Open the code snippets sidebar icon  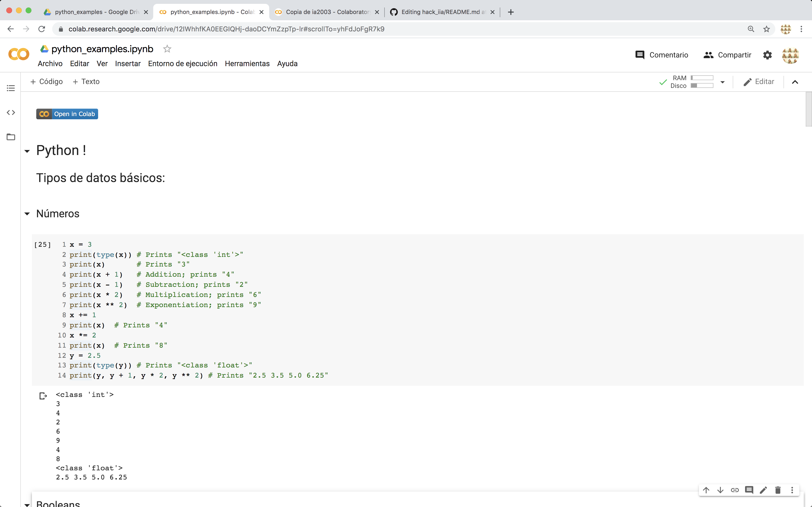click(11, 113)
